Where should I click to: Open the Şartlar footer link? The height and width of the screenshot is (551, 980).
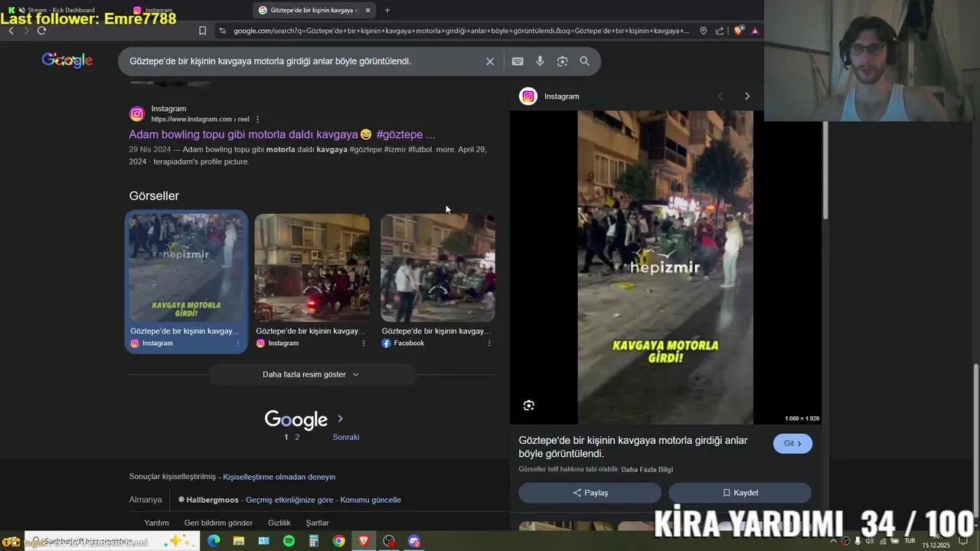point(317,523)
